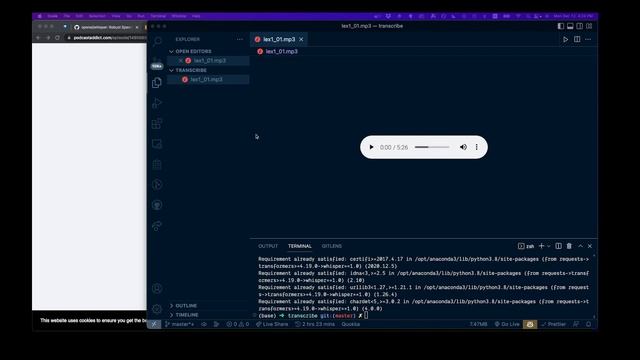The height and width of the screenshot is (360, 640).
Task: Open the Extensions view
Action: click(x=157, y=124)
